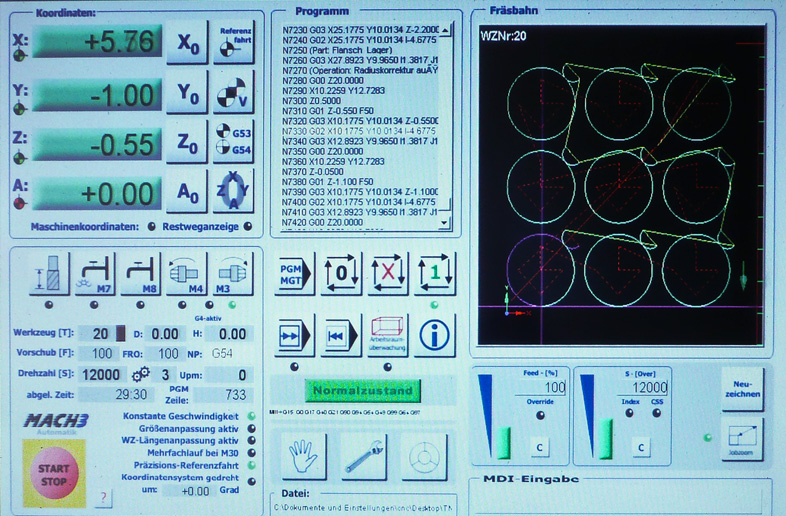The height and width of the screenshot is (516, 786).
Task: Toggle Restweganzeige indicator
Action: (x=248, y=227)
